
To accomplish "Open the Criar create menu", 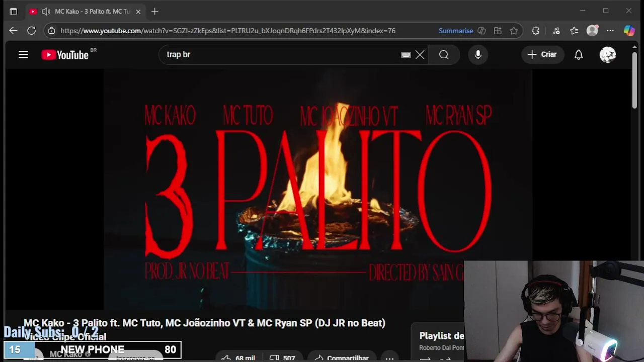I will pyautogui.click(x=542, y=54).
